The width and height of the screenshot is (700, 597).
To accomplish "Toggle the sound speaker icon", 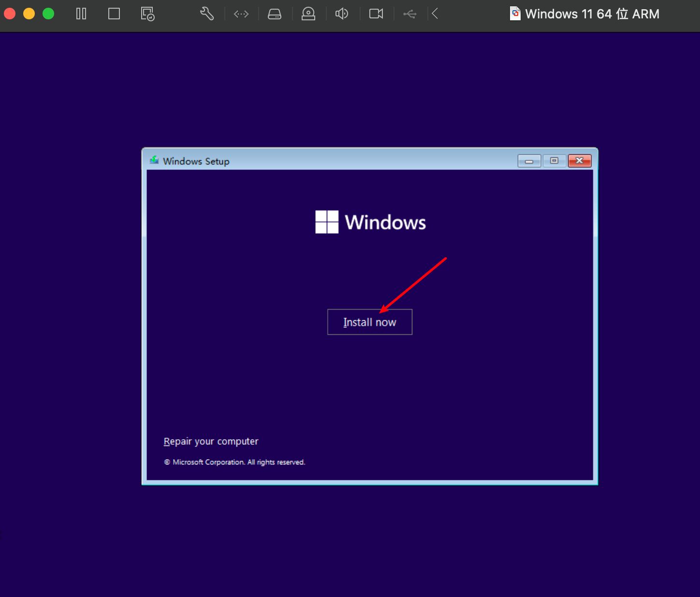I will [342, 14].
